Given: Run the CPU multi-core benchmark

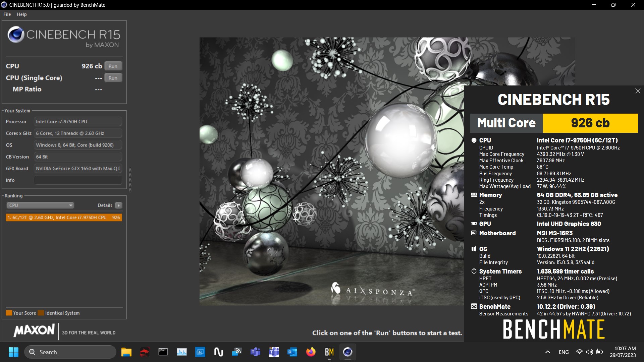Looking at the screenshot, I should tap(113, 66).
